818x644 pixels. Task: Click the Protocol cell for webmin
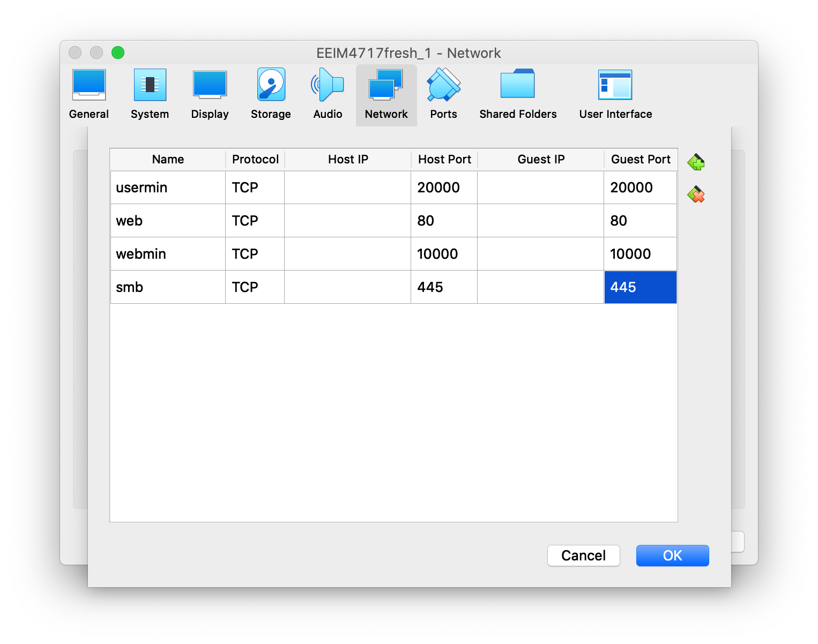click(x=255, y=254)
